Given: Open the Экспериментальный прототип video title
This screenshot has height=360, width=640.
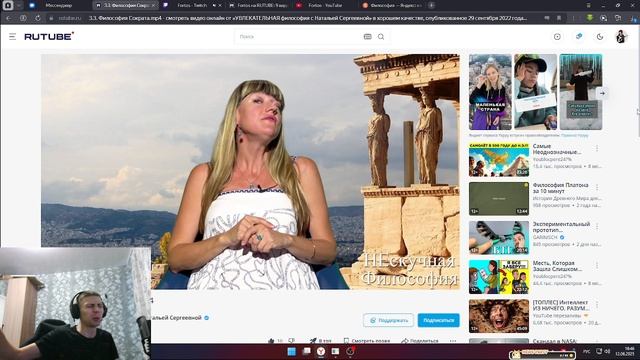Looking at the screenshot, I should tap(561, 227).
